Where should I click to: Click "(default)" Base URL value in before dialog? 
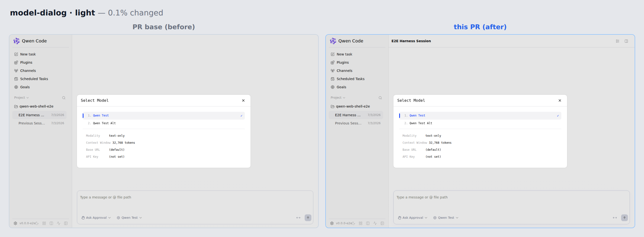[x=117, y=150]
